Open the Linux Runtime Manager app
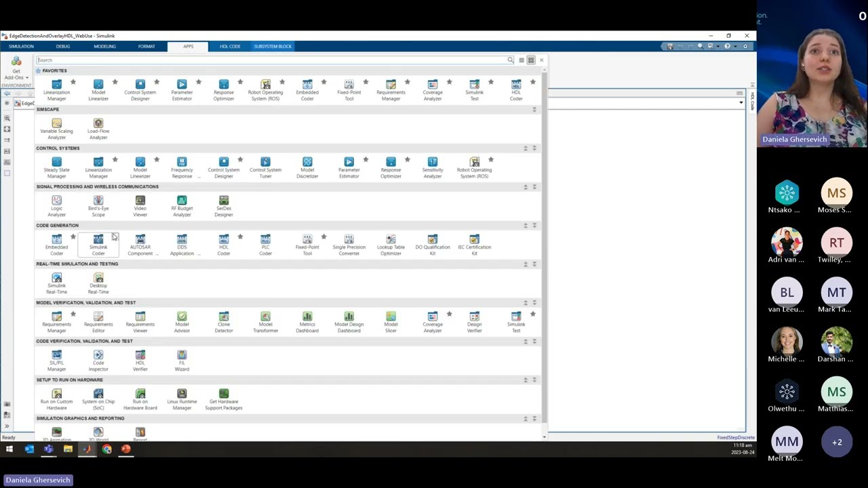 pyautogui.click(x=182, y=399)
